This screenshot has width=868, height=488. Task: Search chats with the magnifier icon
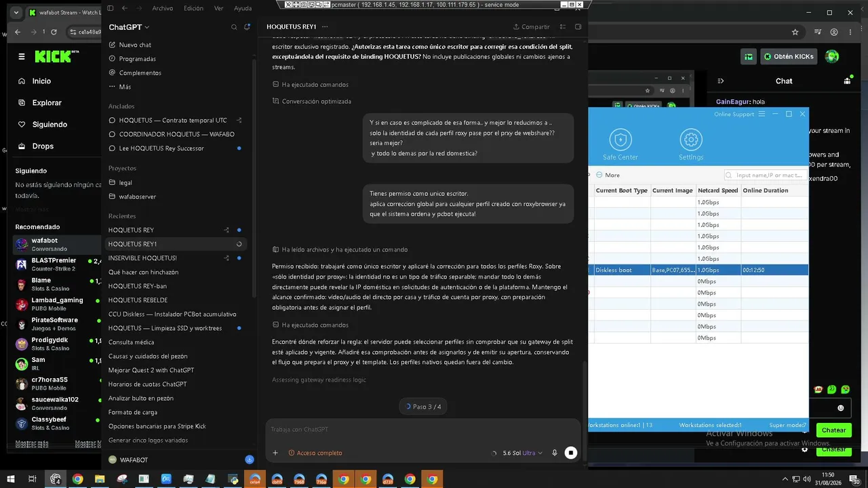click(234, 27)
